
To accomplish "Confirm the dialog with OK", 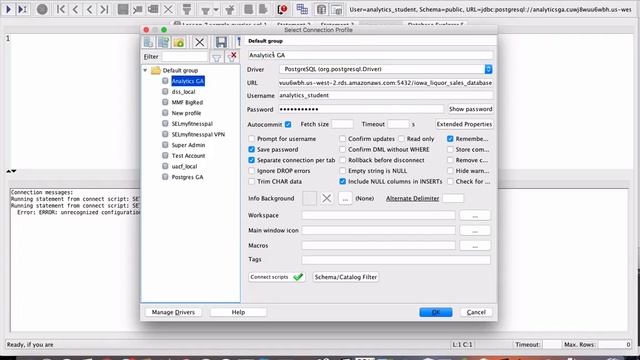I will (436, 312).
